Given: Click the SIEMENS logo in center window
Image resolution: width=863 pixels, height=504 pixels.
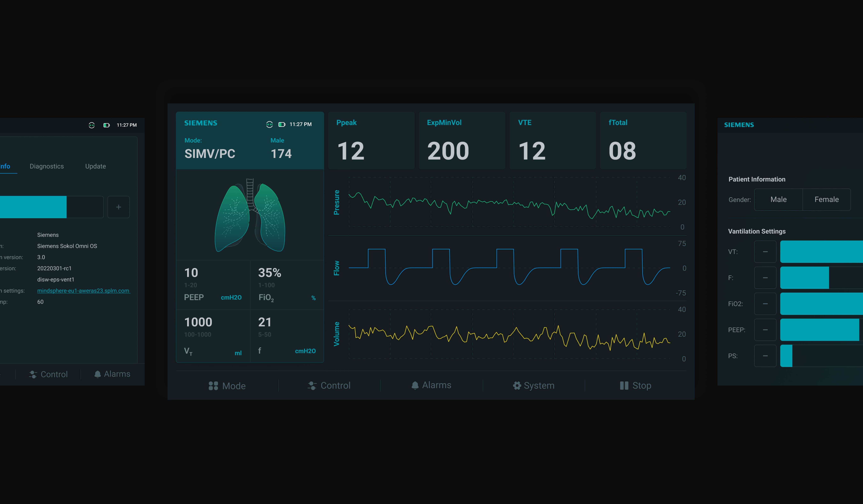Looking at the screenshot, I should click(201, 123).
